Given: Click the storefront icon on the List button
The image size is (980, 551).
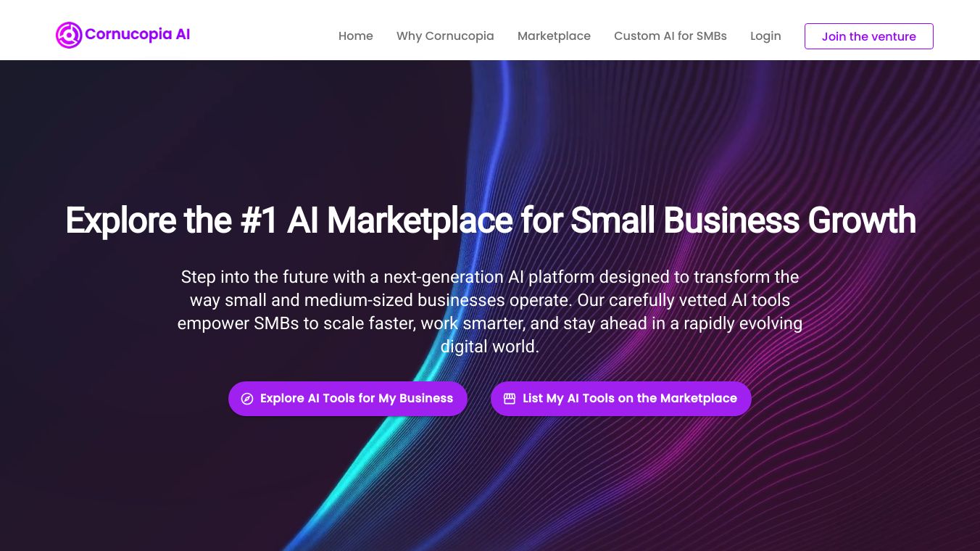Looking at the screenshot, I should (x=510, y=399).
